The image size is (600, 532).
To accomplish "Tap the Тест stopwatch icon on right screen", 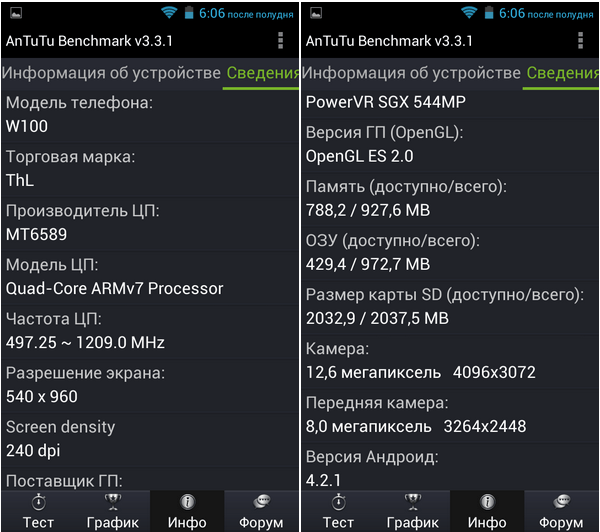I will coord(338,502).
